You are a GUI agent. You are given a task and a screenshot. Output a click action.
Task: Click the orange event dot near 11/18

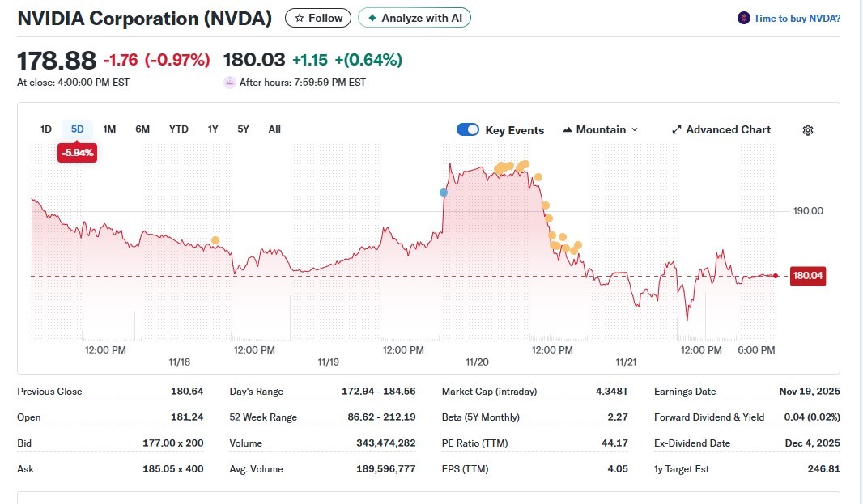[x=215, y=240]
